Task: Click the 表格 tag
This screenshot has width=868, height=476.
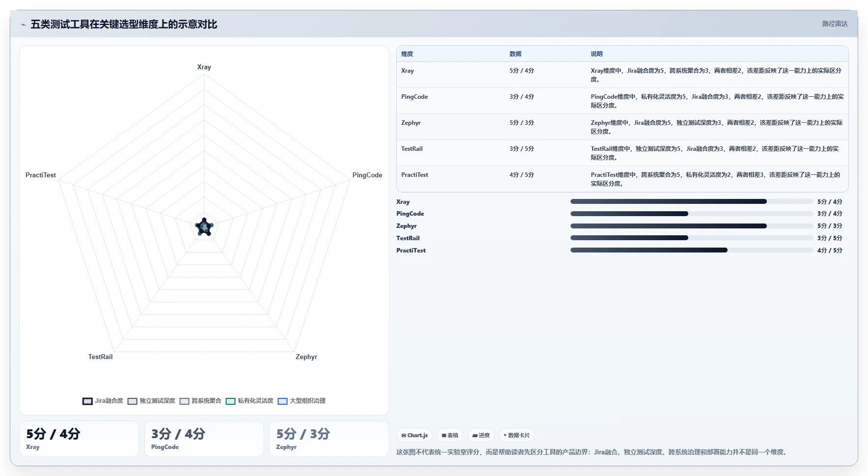Action: tap(450, 435)
